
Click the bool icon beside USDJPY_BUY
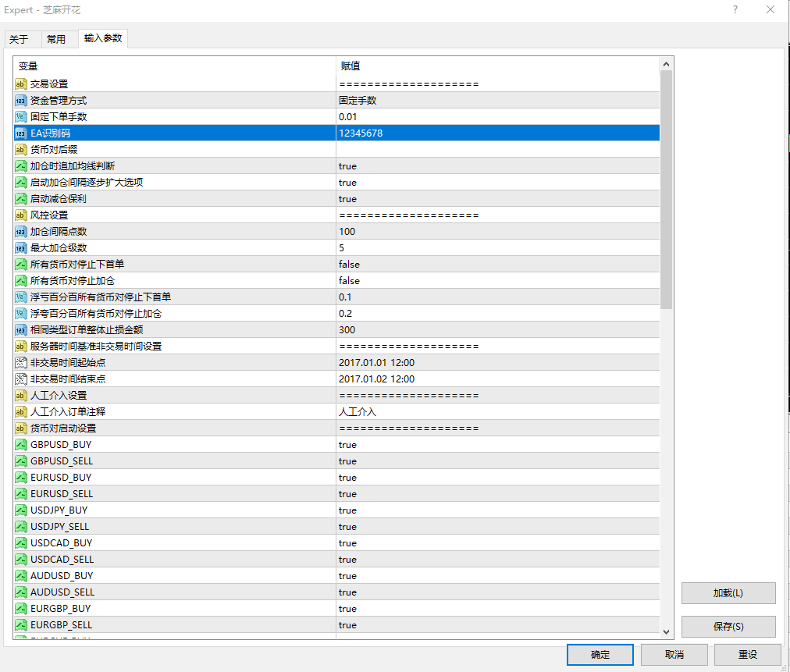(x=20, y=510)
